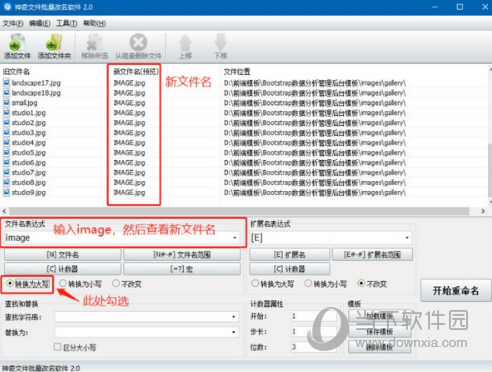Viewport: 492px width, 372px height.
Task: Select extension 转换为大写 (uppercase) radio button
Action: click(x=255, y=283)
